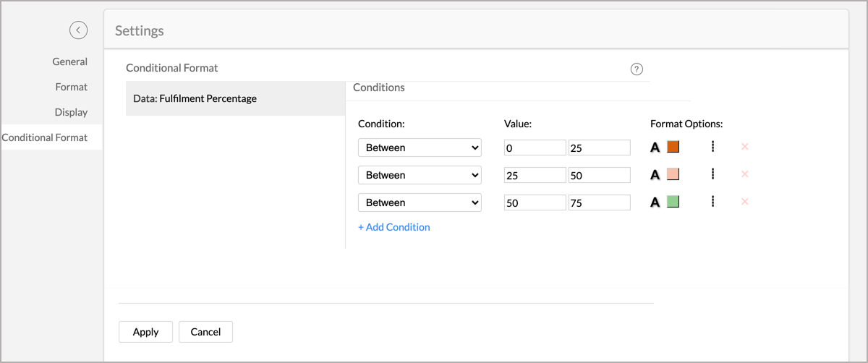The width and height of the screenshot is (868, 363).
Task: Click font color 'A' icon in second condition
Action: [x=655, y=175]
